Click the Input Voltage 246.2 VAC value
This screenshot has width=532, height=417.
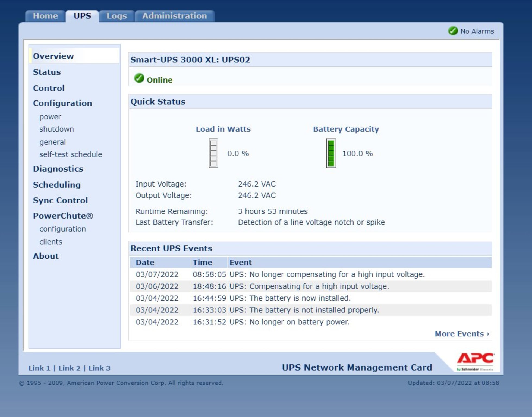[257, 184]
